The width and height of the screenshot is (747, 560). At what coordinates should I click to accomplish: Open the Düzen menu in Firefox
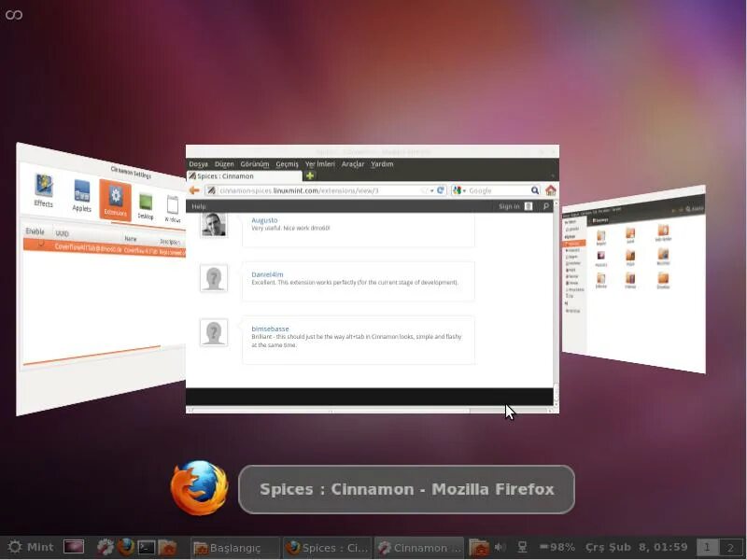pos(224,164)
